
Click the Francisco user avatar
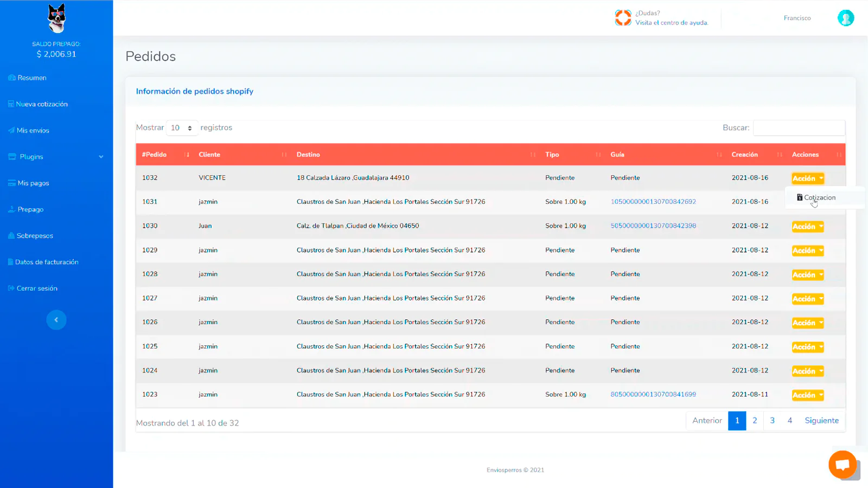(x=845, y=18)
